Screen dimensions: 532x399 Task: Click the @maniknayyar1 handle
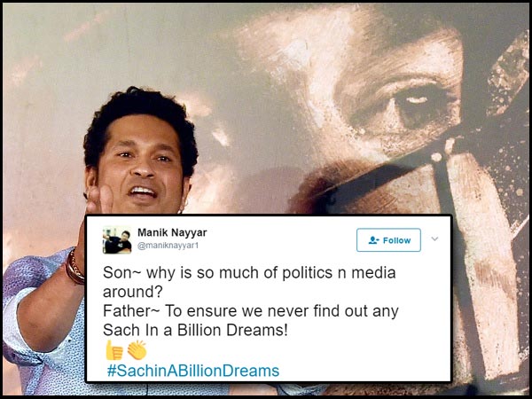pyautogui.click(x=168, y=246)
